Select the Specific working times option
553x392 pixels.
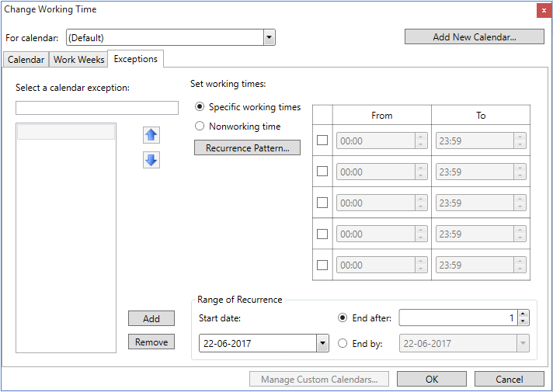(200, 107)
